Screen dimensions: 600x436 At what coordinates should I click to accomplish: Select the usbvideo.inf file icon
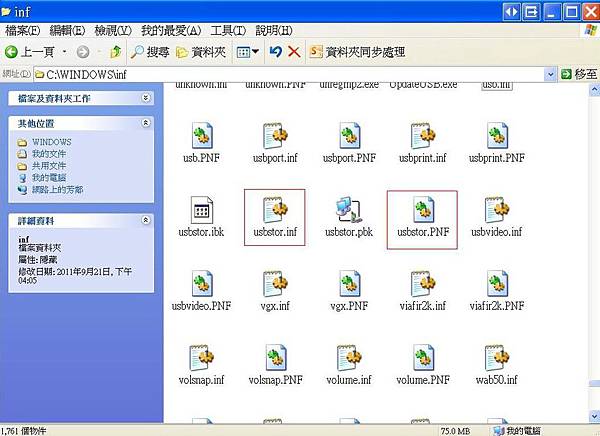coord(497,210)
